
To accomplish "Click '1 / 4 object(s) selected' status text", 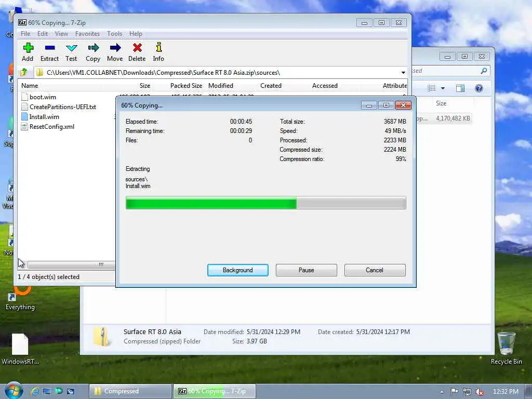I will 48,277.
